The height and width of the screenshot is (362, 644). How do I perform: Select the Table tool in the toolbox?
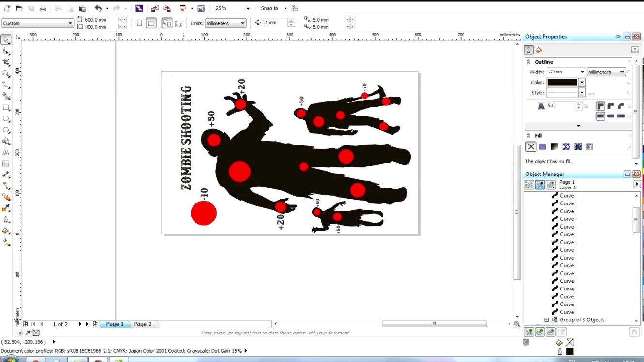[x=6, y=164]
